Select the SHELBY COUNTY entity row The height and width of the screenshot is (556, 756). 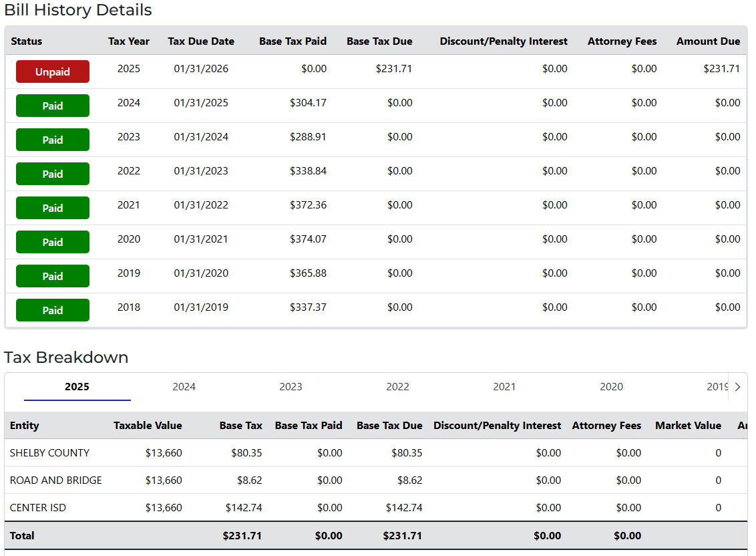(49, 452)
